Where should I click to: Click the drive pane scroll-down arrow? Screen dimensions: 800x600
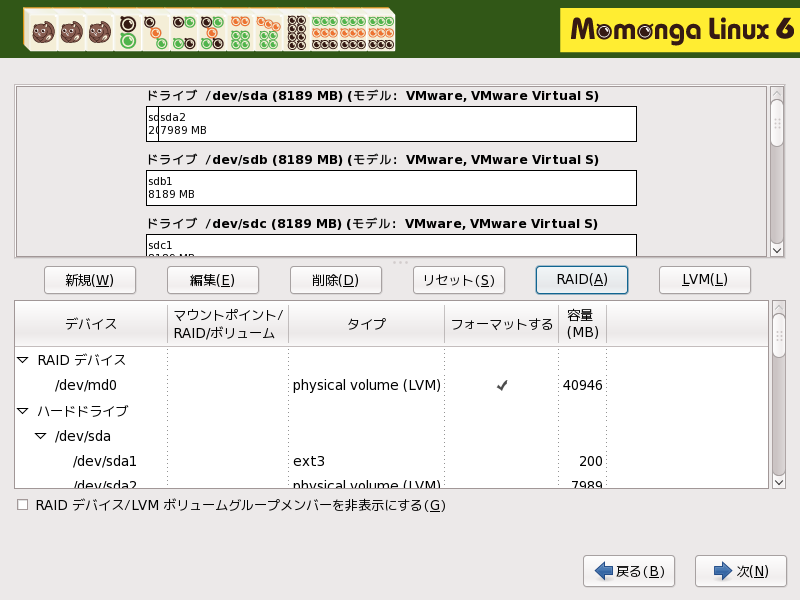777,250
